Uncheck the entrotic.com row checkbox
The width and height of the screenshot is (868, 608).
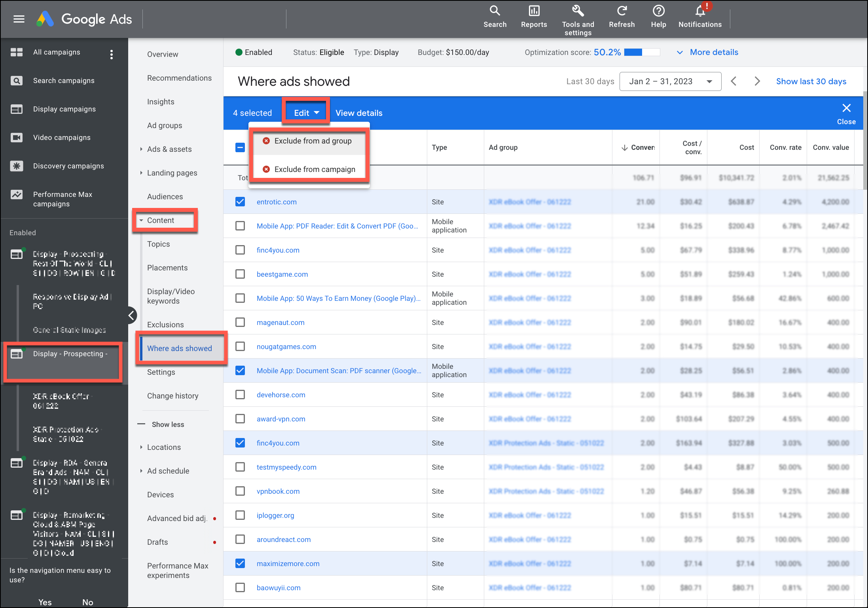click(240, 202)
